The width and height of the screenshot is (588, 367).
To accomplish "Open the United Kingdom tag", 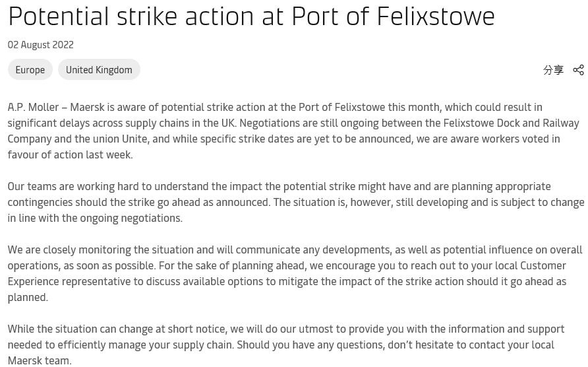I will click(x=99, y=69).
